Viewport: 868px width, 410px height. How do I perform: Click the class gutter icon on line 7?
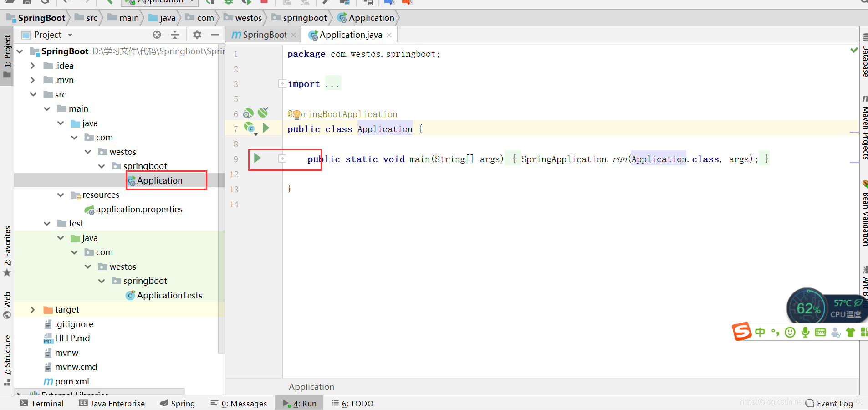[x=250, y=128]
